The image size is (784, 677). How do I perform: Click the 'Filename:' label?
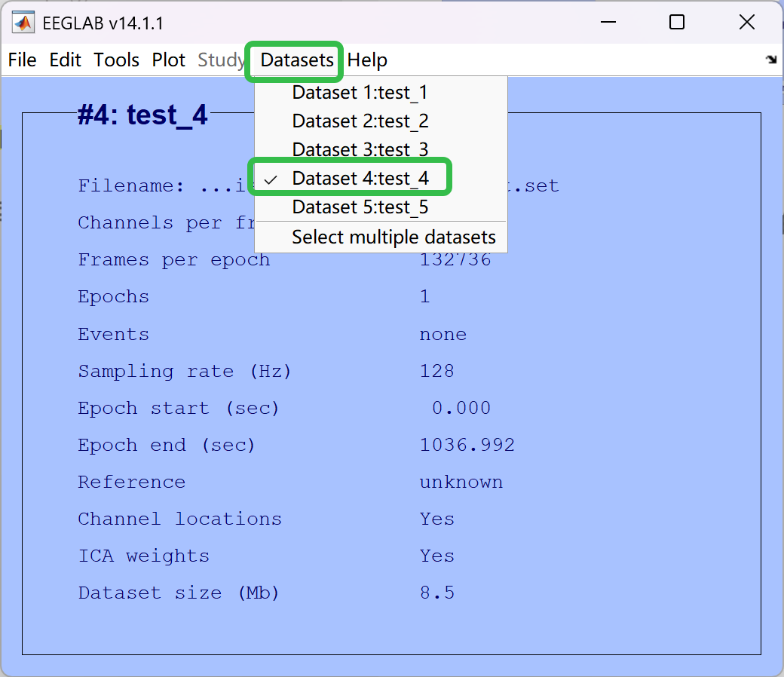click(x=131, y=186)
